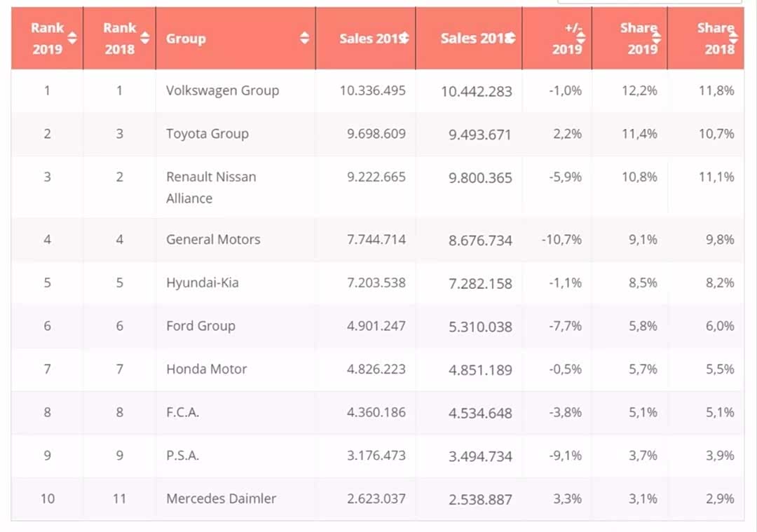The height and width of the screenshot is (532, 757).
Task: Click Volkswagen's 10.336.495 sales value
Action: pyautogui.click(x=376, y=90)
